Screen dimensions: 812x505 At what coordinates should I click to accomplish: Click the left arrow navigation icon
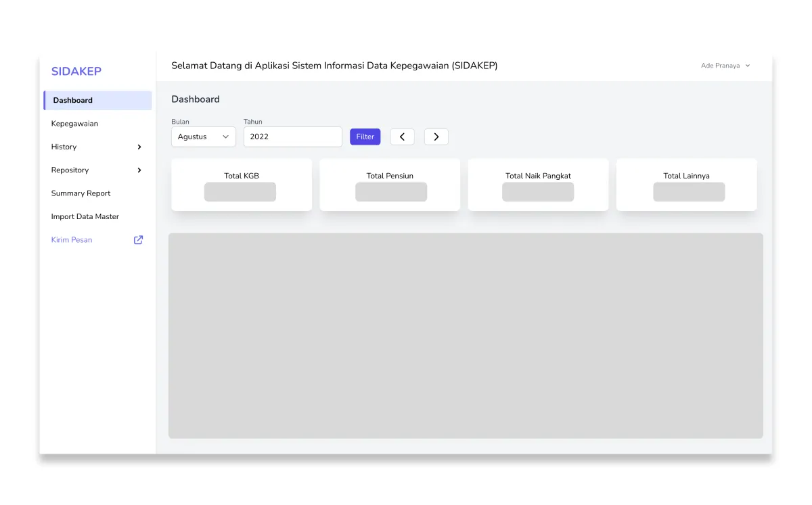[x=402, y=136]
